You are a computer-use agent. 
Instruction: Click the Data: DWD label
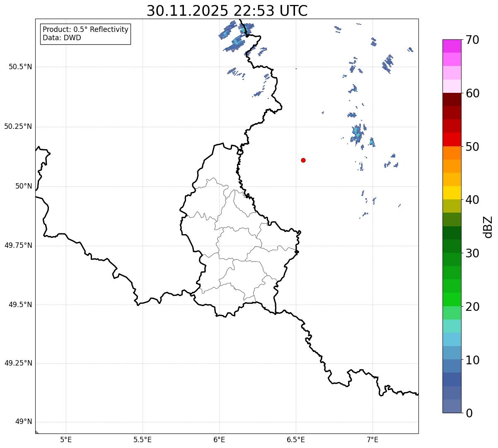(x=62, y=38)
